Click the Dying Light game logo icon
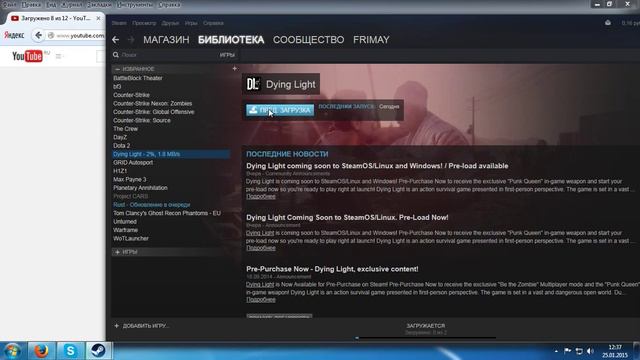 tap(253, 84)
